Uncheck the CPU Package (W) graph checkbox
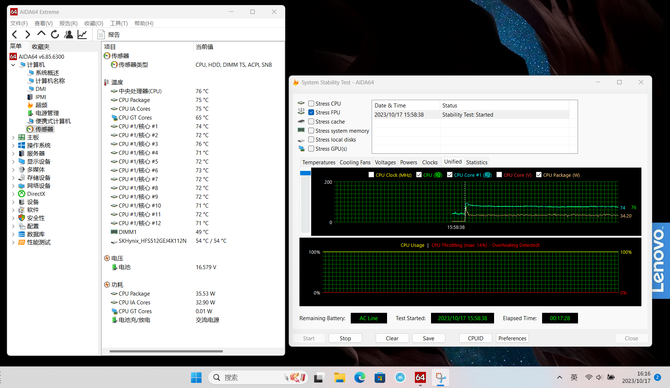 click(539, 175)
